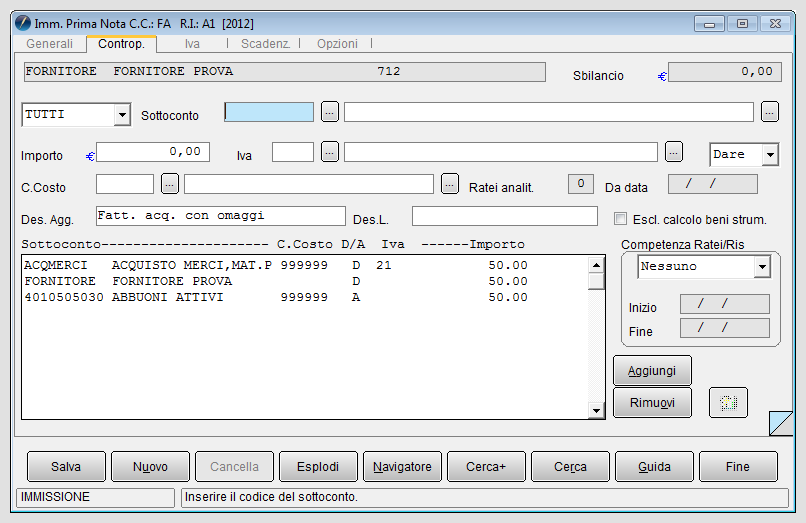
Task: Click the euro symbol next to Sbilancio
Action: [x=662, y=77]
